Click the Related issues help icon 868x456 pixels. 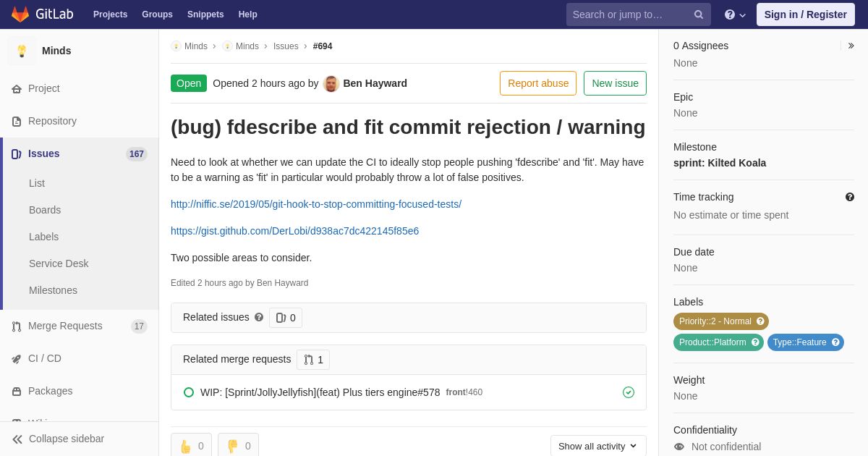pos(259,317)
